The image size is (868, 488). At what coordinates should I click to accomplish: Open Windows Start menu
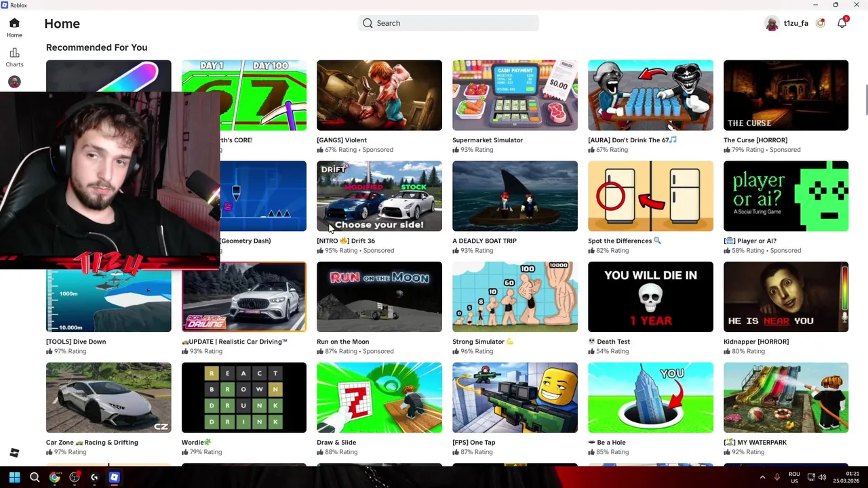point(14,477)
